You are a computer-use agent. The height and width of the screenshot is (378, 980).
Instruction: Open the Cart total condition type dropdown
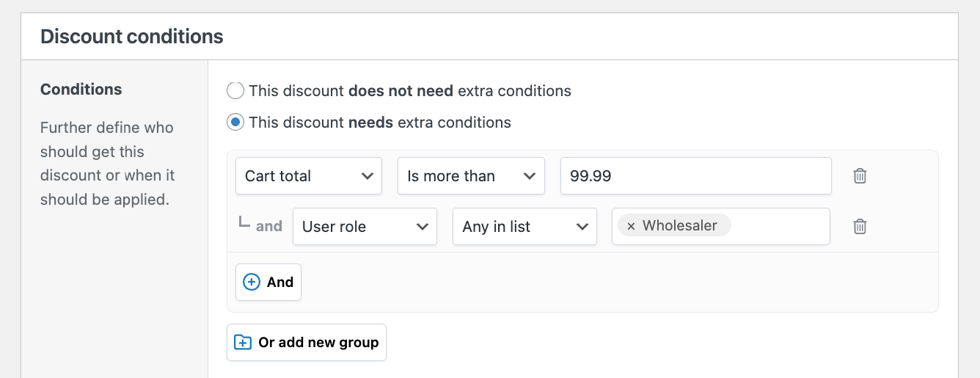pyautogui.click(x=308, y=176)
